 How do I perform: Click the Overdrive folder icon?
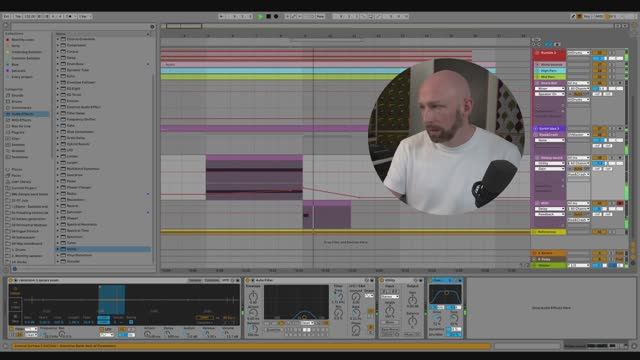(x=63, y=175)
